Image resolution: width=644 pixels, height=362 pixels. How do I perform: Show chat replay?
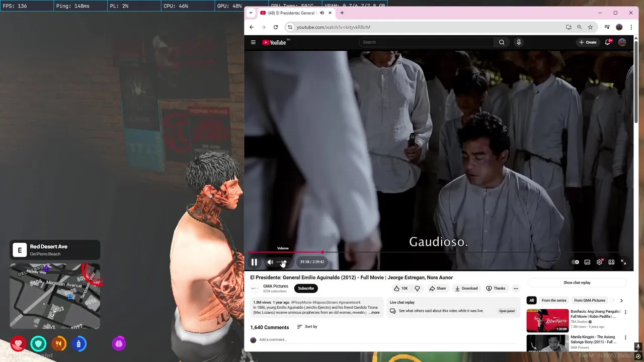[x=577, y=283]
